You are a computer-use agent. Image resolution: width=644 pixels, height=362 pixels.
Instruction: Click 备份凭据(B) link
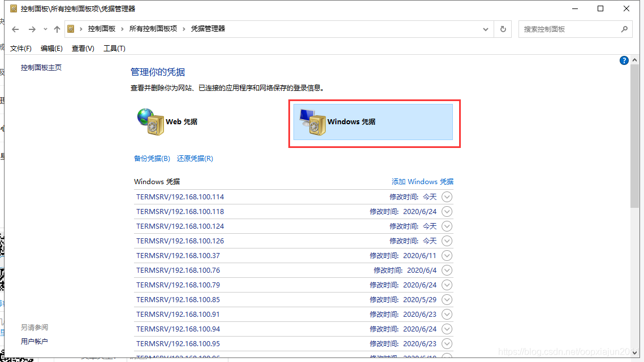coord(152,159)
